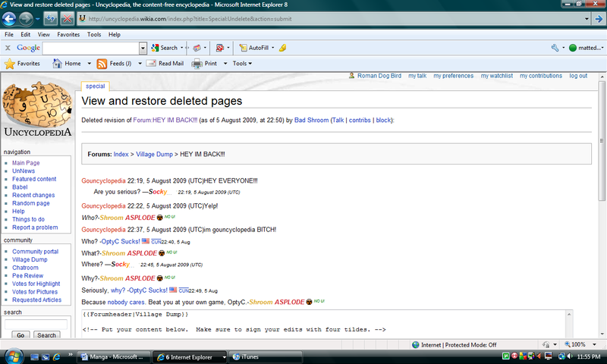The image size is (607, 364).
Task: Click the RSS Feeds icon
Action: coord(102,64)
